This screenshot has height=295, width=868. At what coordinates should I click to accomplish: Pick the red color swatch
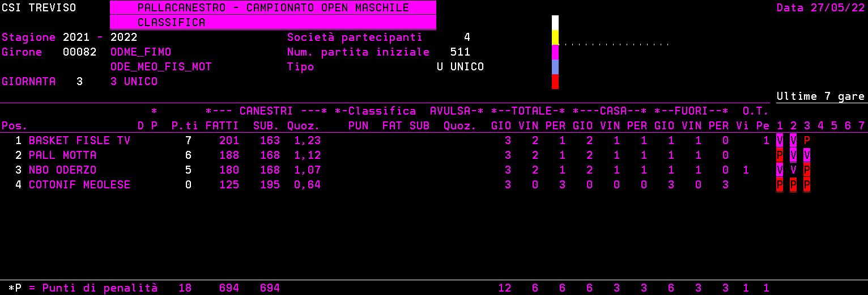pyautogui.click(x=555, y=82)
